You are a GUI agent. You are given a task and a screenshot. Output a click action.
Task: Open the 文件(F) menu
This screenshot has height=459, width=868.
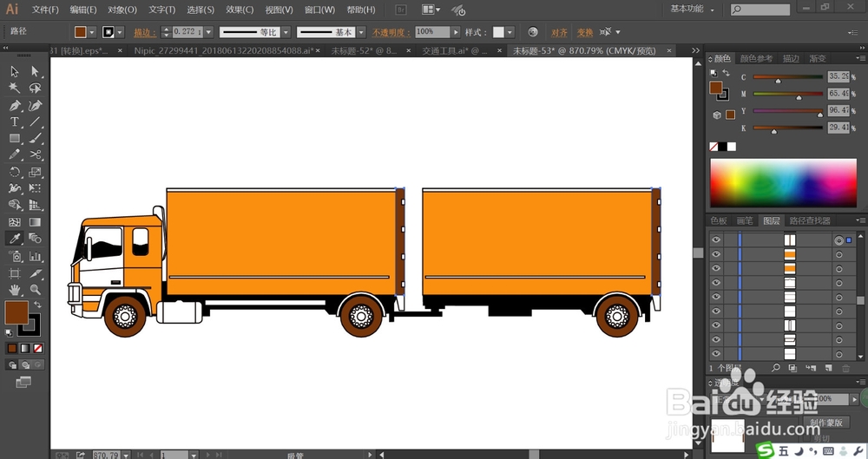[x=45, y=10]
